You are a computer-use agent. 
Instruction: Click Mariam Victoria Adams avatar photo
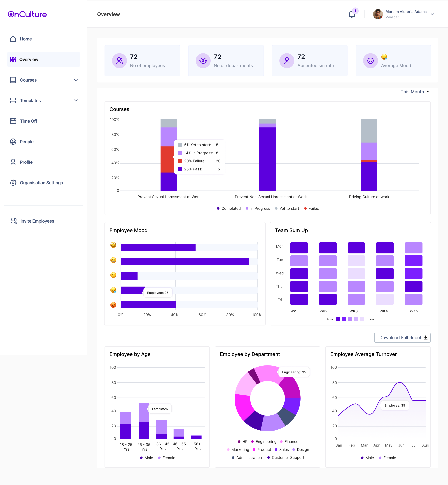(378, 14)
